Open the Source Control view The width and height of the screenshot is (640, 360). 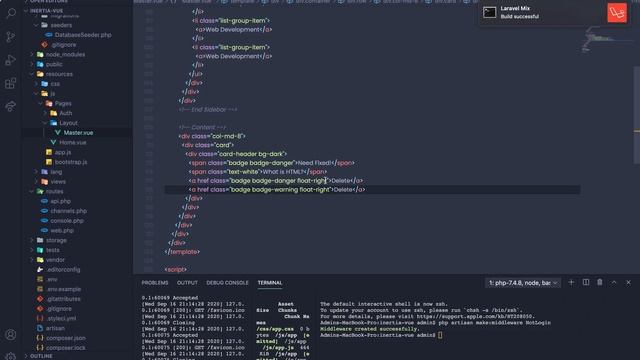point(11,37)
